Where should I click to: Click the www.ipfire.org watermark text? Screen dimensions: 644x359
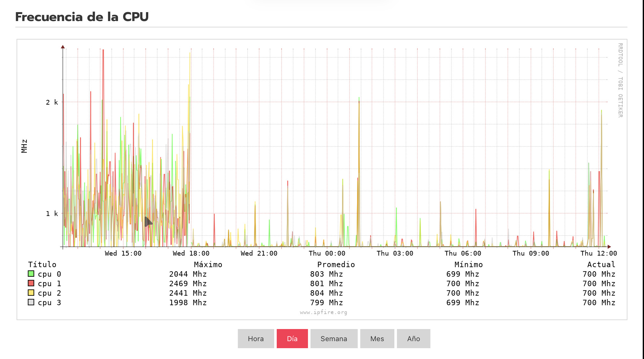323,312
